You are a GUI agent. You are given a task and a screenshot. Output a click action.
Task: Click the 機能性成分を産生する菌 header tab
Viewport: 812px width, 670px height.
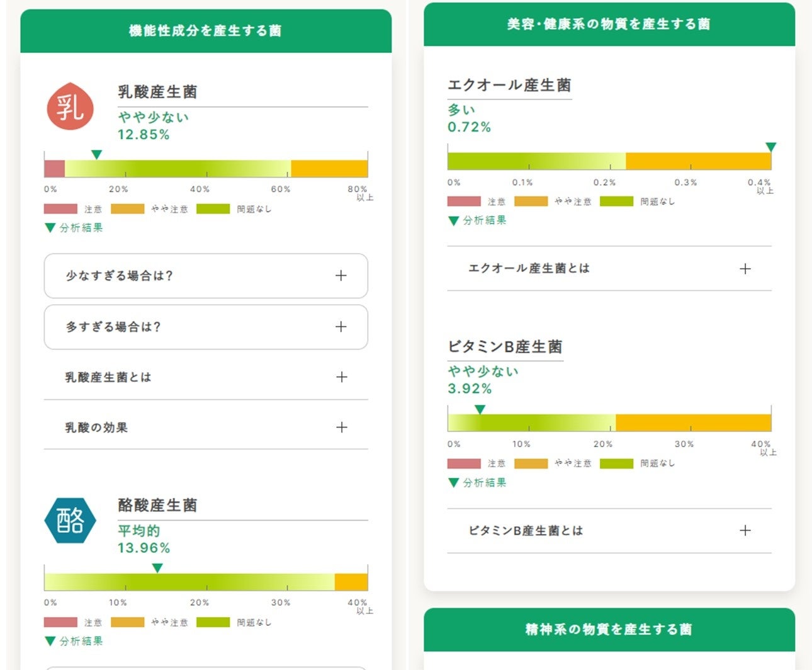pos(205,31)
